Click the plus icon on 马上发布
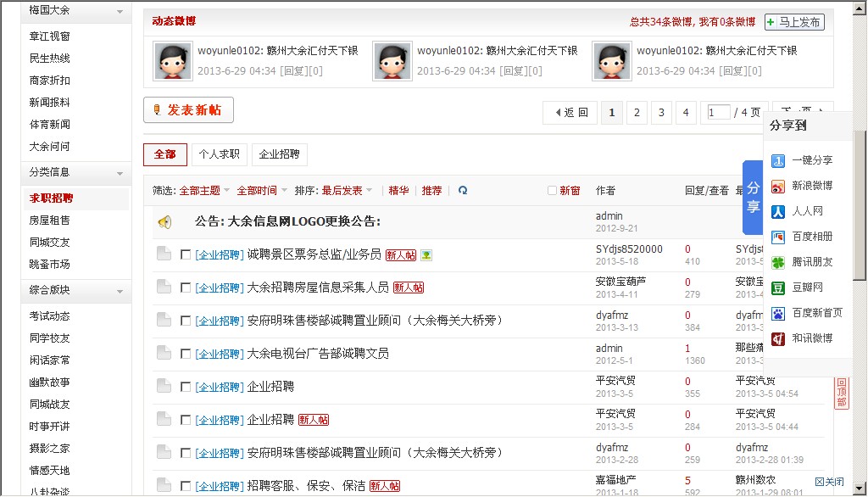Viewport: 868px width, 497px height. 771,22
